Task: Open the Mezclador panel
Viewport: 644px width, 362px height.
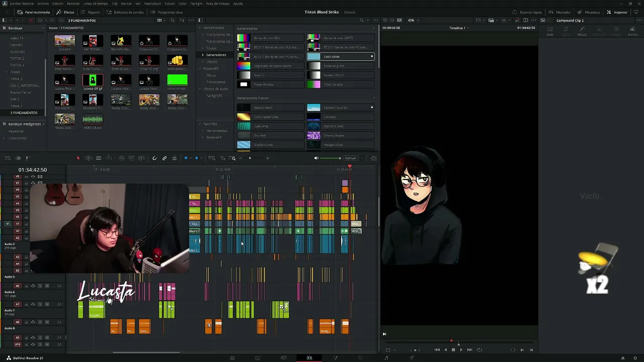Action: pos(559,12)
